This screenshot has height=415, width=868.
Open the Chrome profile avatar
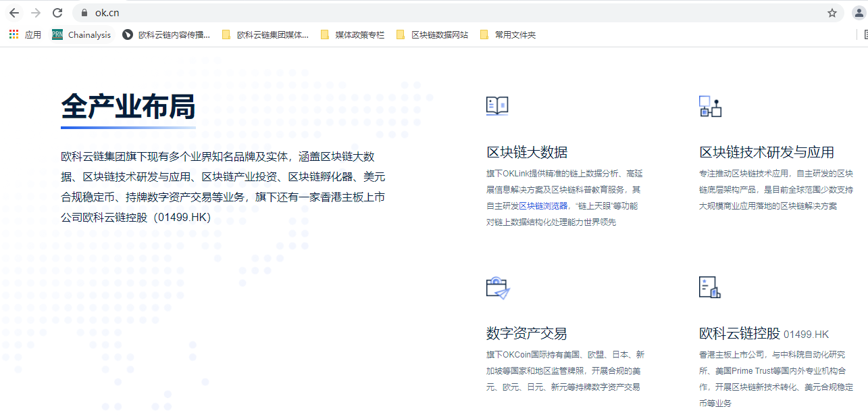click(x=859, y=13)
